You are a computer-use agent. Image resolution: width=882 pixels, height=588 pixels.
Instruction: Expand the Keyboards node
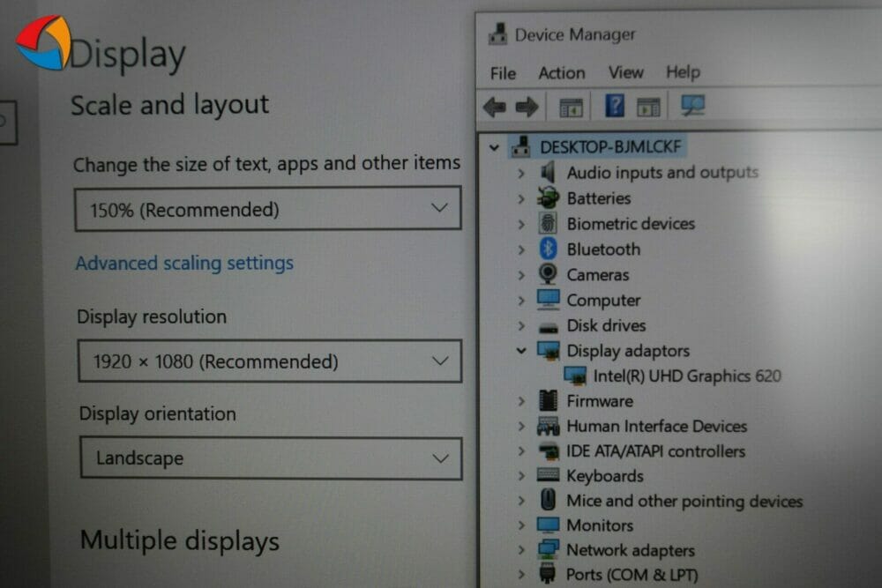(521, 476)
